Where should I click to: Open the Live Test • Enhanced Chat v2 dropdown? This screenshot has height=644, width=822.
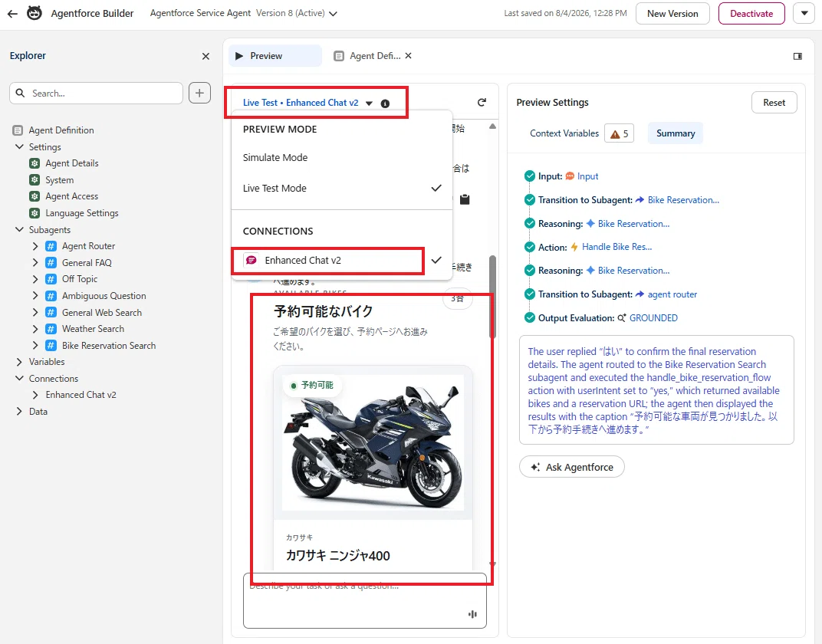pos(307,103)
